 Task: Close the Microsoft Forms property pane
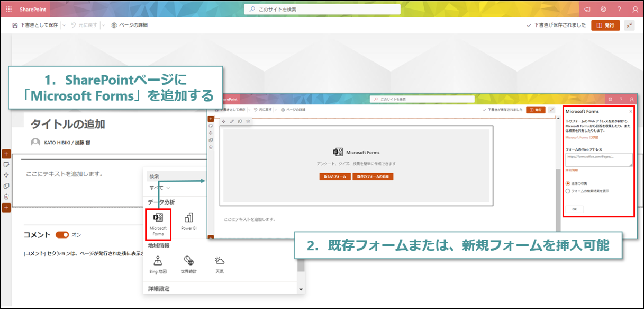631,112
